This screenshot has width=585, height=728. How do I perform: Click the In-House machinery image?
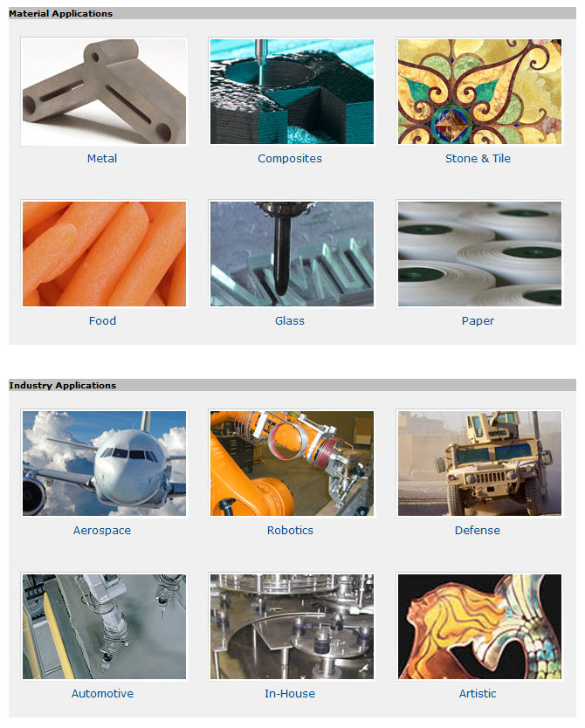pyautogui.click(x=292, y=627)
